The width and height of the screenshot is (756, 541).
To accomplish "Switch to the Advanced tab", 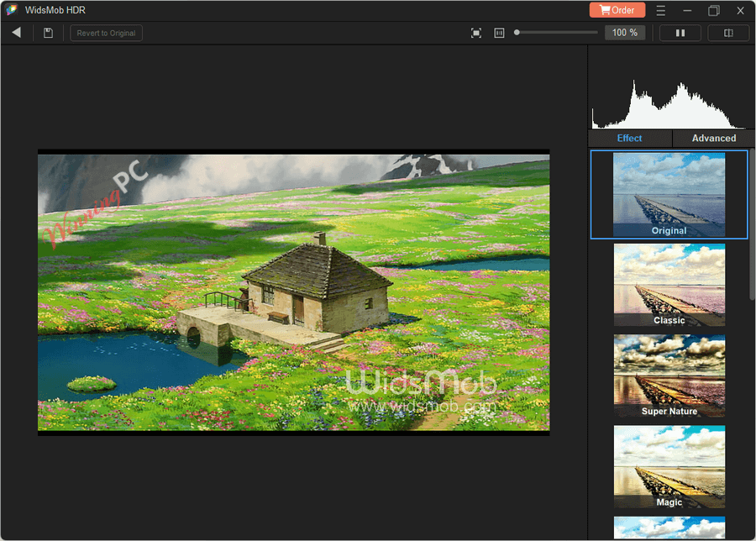I will 713,138.
